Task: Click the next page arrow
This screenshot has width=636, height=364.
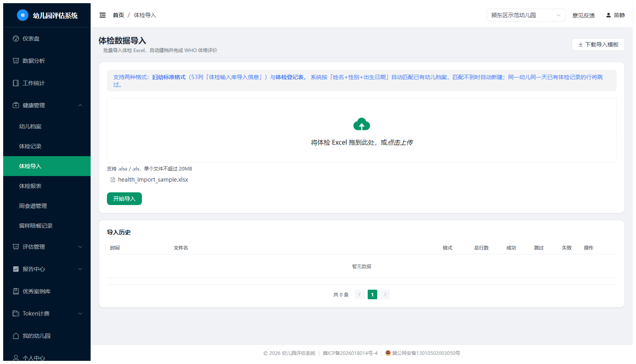Action: point(385,294)
